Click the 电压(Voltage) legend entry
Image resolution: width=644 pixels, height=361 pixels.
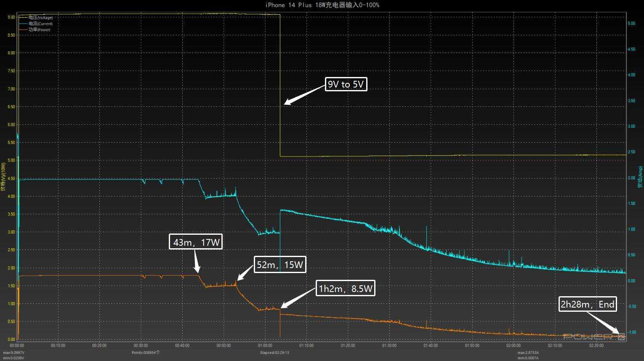click(36, 18)
